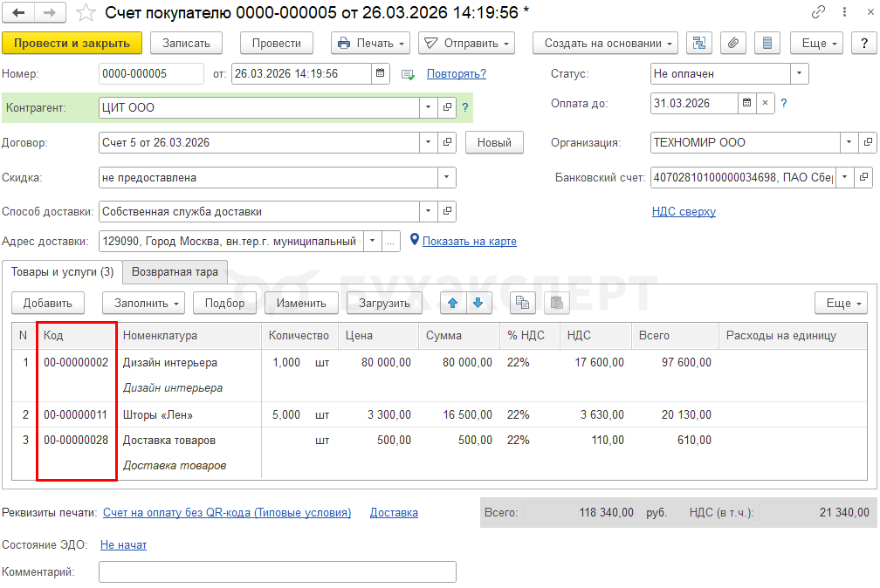Click into the Комментарий field

277,571
